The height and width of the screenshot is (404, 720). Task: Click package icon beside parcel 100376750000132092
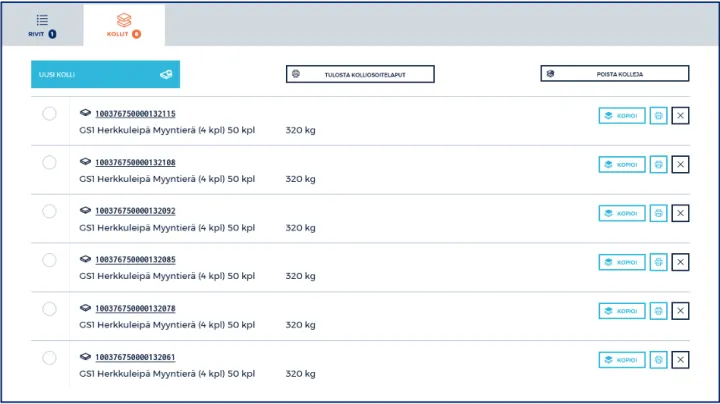pos(86,211)
